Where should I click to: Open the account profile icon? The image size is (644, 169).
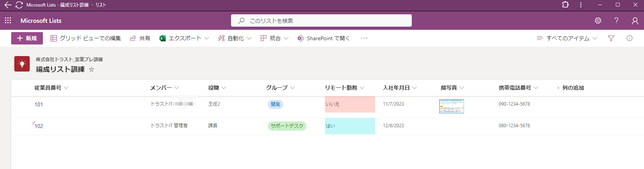635,20
